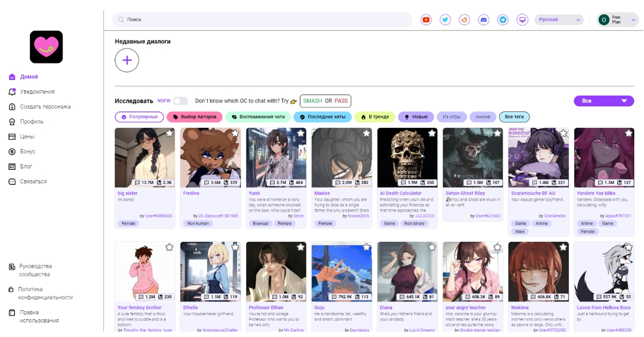644x337 pixels.
Task: Open the big sister character title
Action: (128, 193)
